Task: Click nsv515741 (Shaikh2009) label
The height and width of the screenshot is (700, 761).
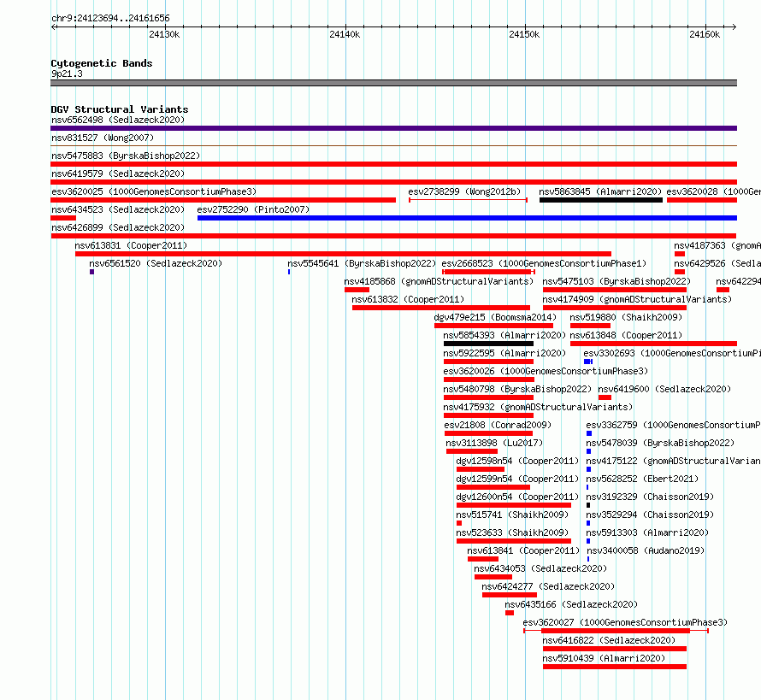Action: click(512, 515)
